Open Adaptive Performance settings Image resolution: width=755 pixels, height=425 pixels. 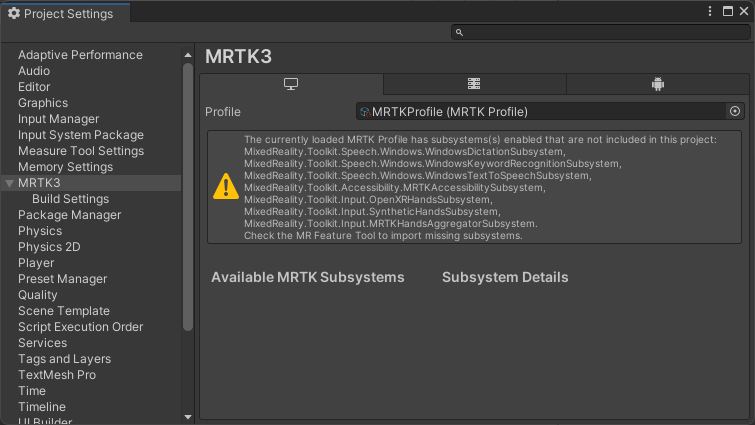coord(80,55)
